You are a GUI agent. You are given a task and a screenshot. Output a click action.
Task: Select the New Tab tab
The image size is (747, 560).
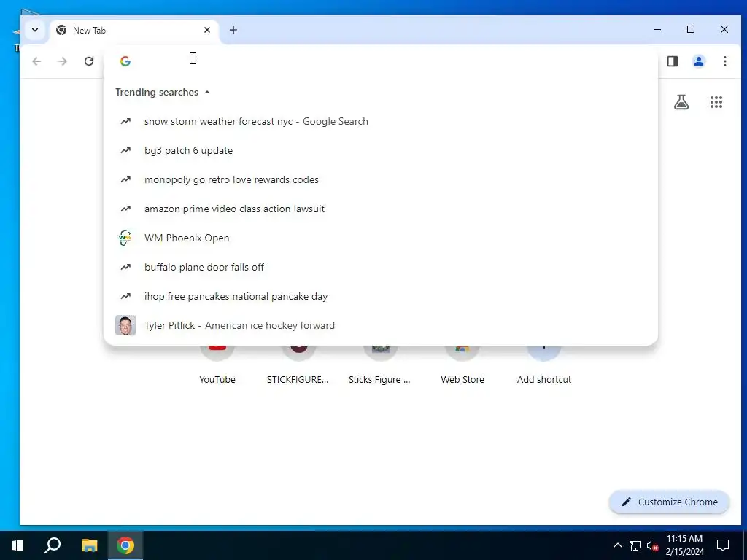(x=134, y=31)
